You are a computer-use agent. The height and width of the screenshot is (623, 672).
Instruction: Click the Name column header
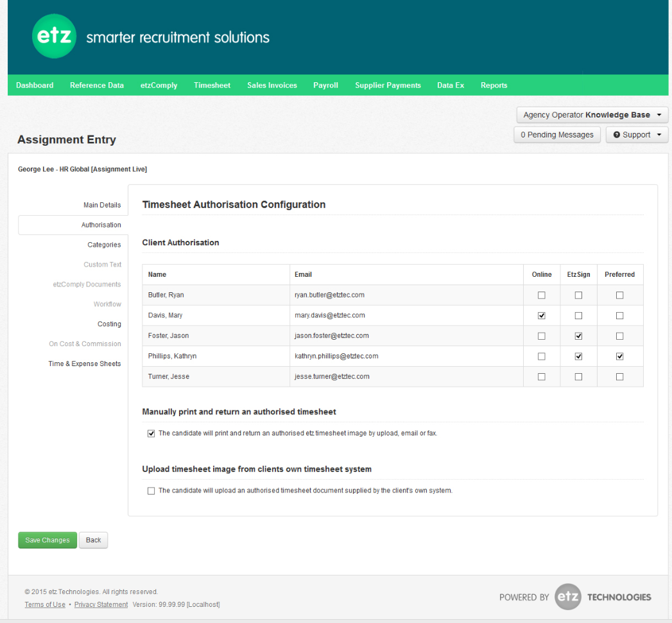tap(216, 274)
